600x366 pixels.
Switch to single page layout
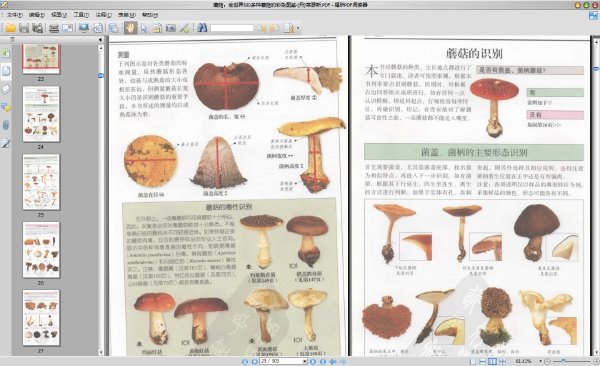pos(473,361)
